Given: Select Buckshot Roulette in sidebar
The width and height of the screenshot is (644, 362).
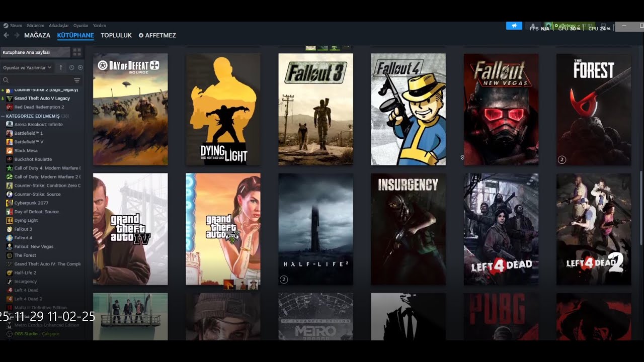Looking at the screenshot, I should tap(33, 159).
